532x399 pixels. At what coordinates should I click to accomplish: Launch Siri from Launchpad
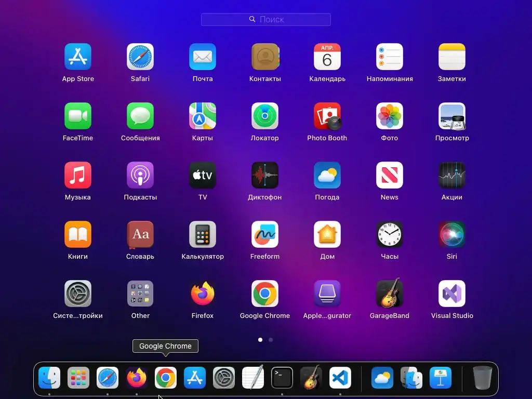[x=452, y=234]
